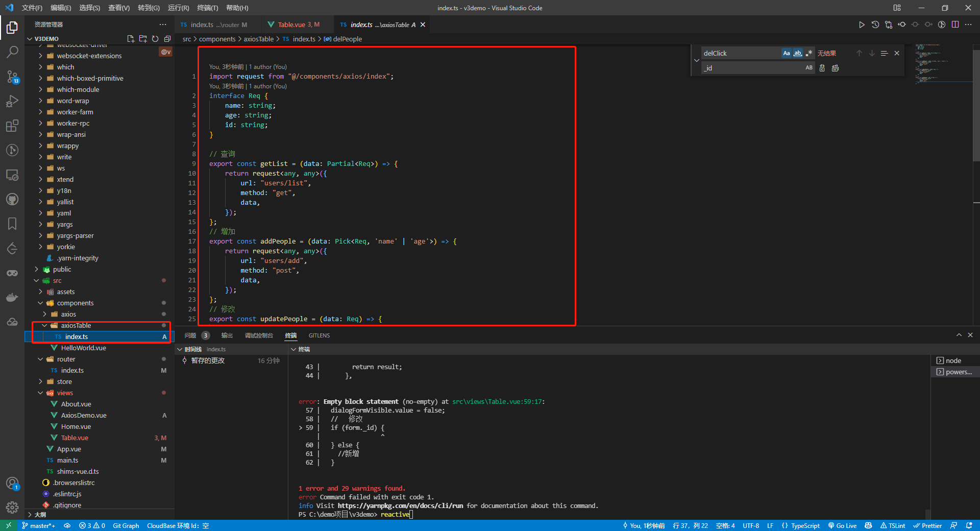Open the Search view in activity bar
The image size is (980, 531).
point(12,52)
